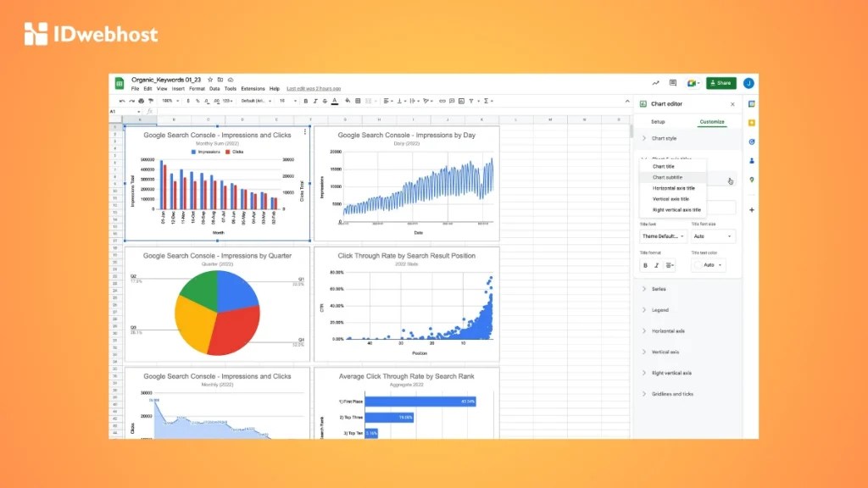Star the Organic_Keywords document
868x488 pixels.
point(210,80)
